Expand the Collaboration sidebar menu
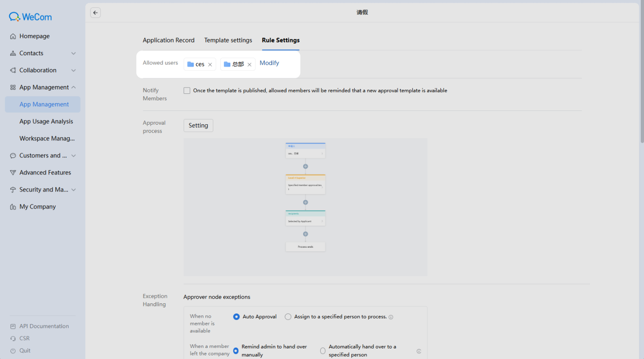 click(42, 70)
